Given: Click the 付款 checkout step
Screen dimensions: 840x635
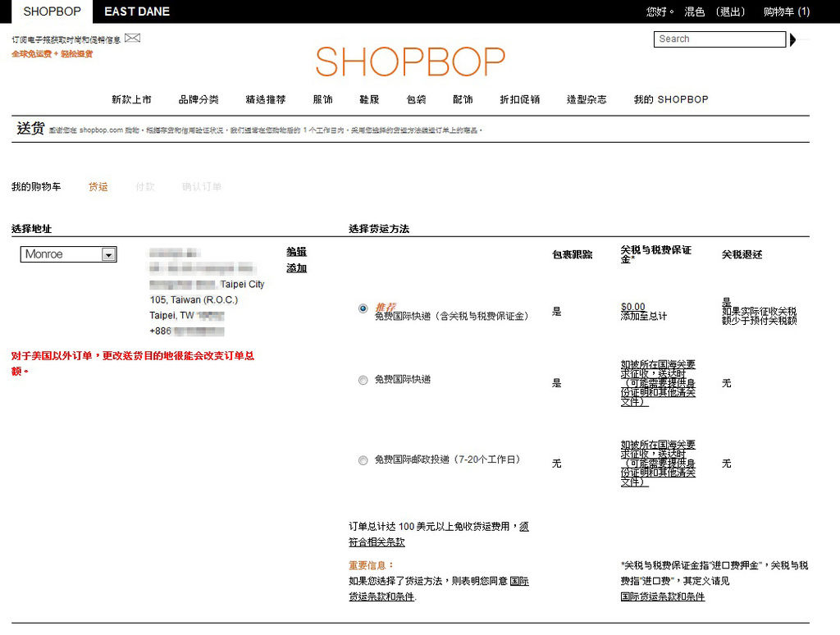Looking at the screenshot, I should pyautogui.click(x=145, y=186).
